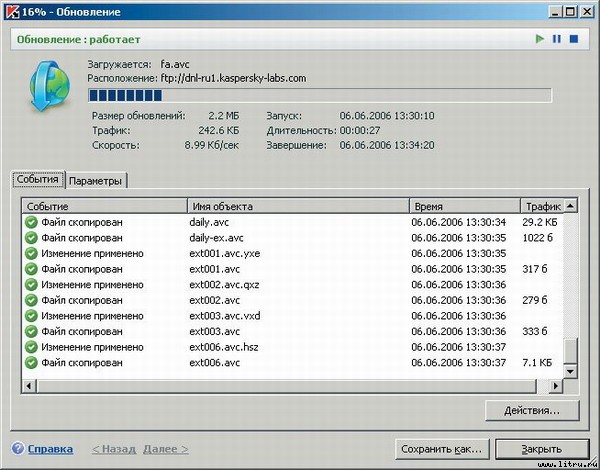Stop the update with the square icon

[574, 39]
